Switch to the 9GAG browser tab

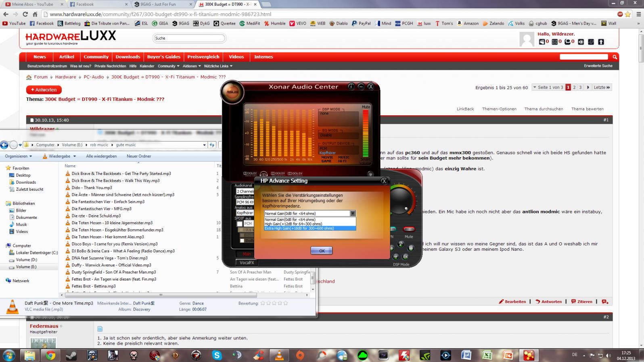[x=163, y=4]
